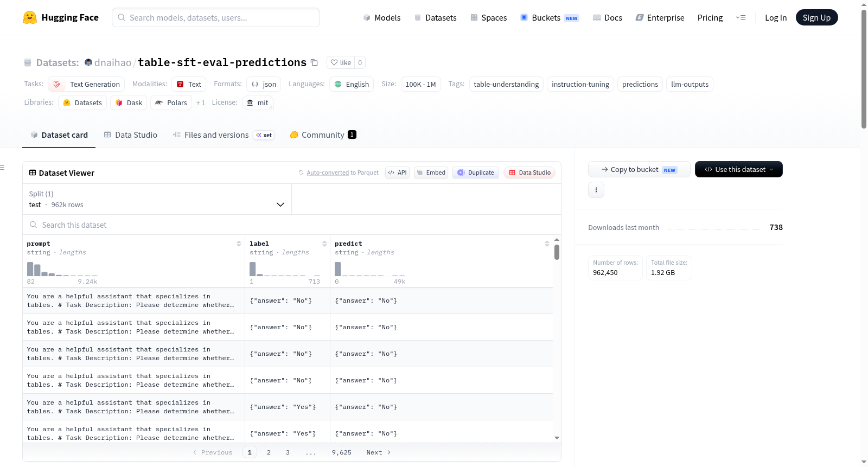This screenshot has height=467, width=868.
Task: Open Data Studio from viewer header
Action: [529, 172]
